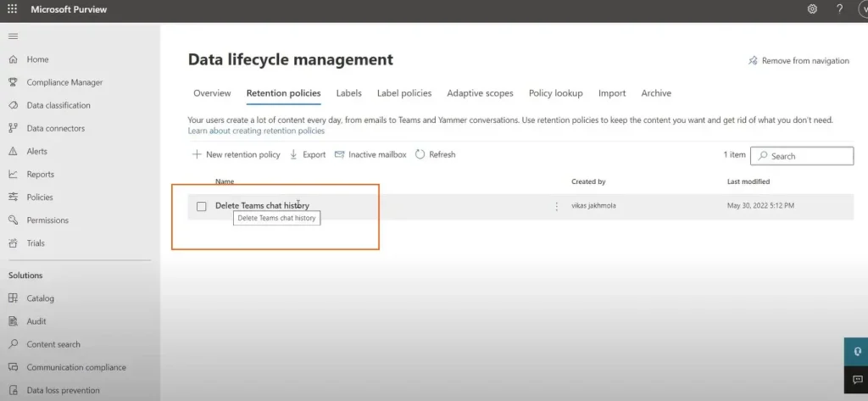Viewport: 868px width, 401px height.
Task: Click New retention policy
Action: click(x=236, y=155)
